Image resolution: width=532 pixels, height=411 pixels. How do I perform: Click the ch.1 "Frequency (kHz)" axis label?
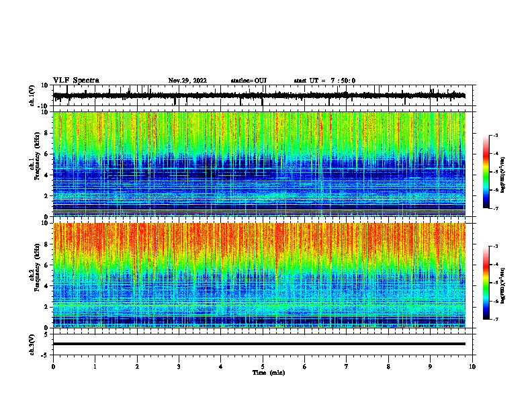(37, 156)
